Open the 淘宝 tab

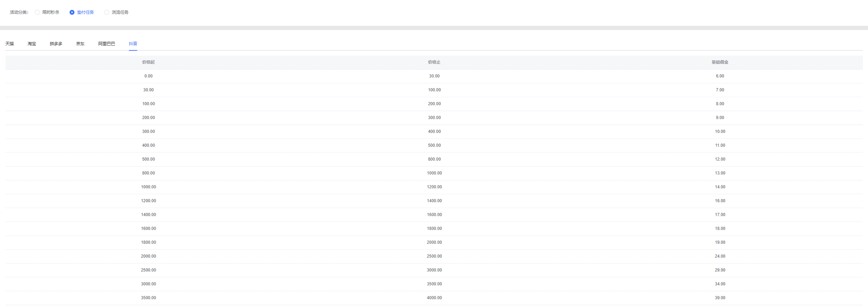(32, 44)
